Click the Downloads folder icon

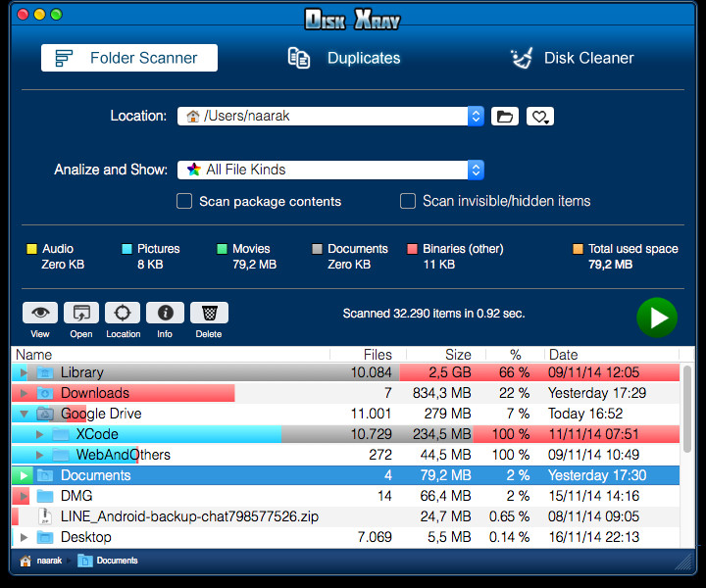pos(45,393)
